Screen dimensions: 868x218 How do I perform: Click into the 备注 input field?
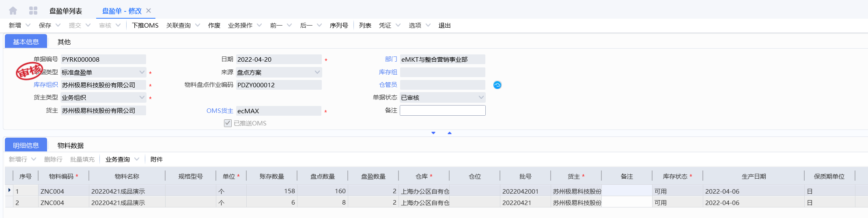(443, 110)
